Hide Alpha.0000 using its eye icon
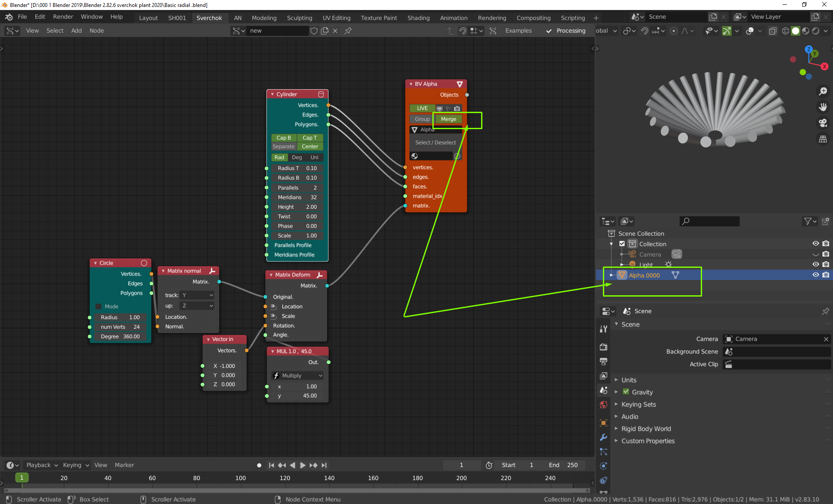This screenshot has width=833, height=504. (x=815, y=275)
